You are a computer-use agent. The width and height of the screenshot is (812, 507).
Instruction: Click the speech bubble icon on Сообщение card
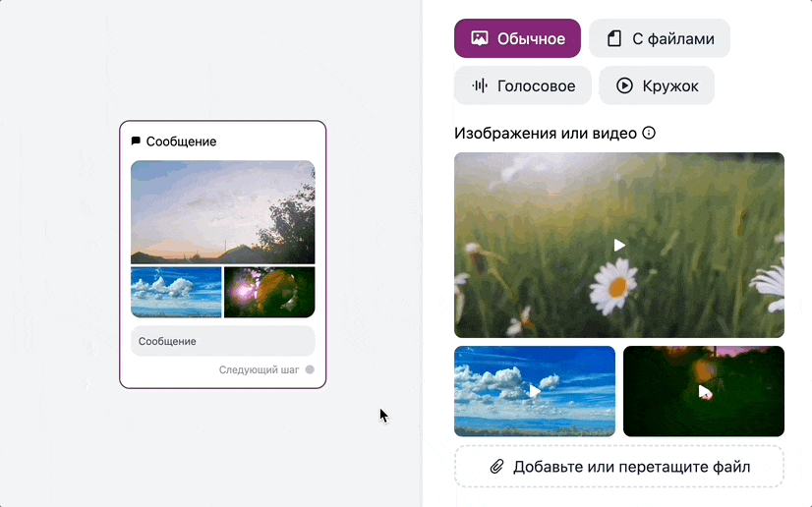[x=136, y=141]
